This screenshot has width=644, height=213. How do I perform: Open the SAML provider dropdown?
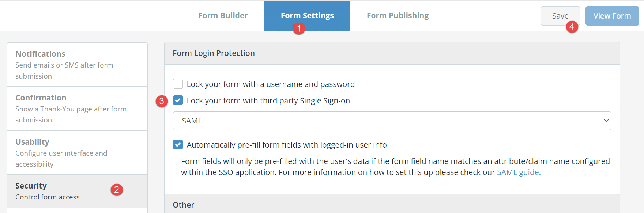pos(392,121)
